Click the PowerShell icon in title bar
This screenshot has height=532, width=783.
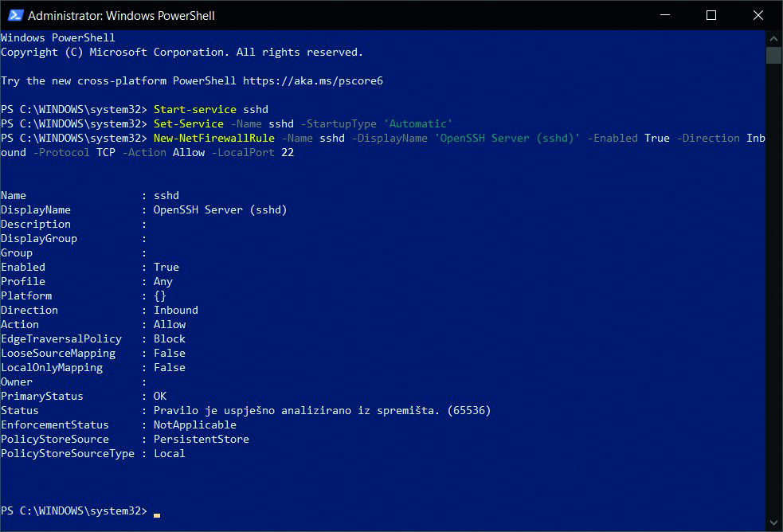pyautogui.click(x=14, y=15)
